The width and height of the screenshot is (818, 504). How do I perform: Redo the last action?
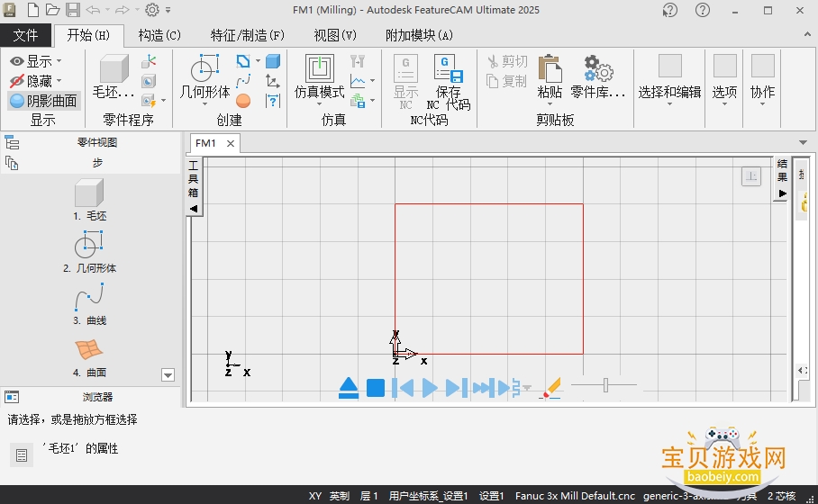[x=123, y=9]
